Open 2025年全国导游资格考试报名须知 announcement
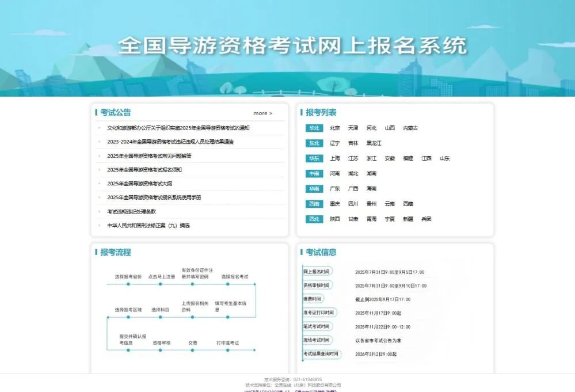 [146, 169]
